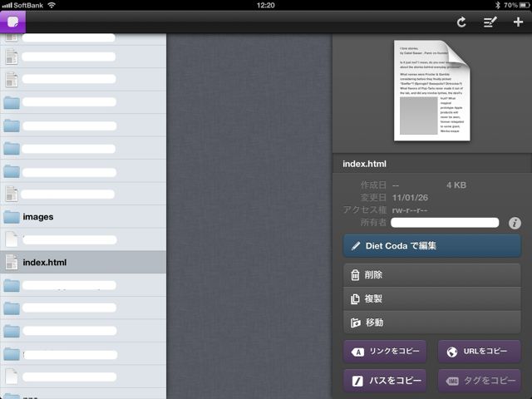
Task: Refresh the file list
Action: [x=461, y=22]
